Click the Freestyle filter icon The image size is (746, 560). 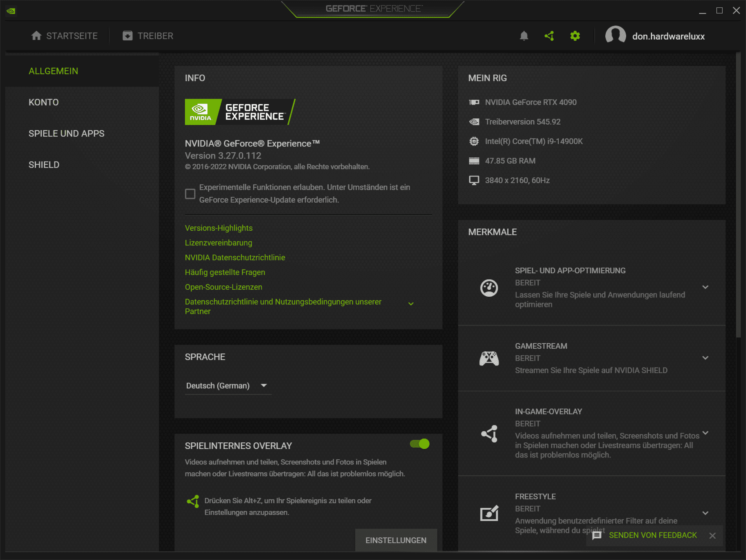pos(489,513)
